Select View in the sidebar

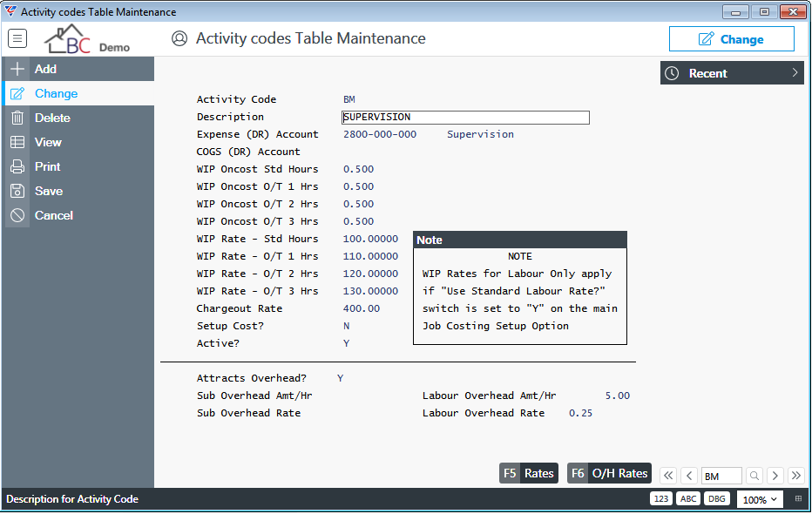[x=79, y=142]
